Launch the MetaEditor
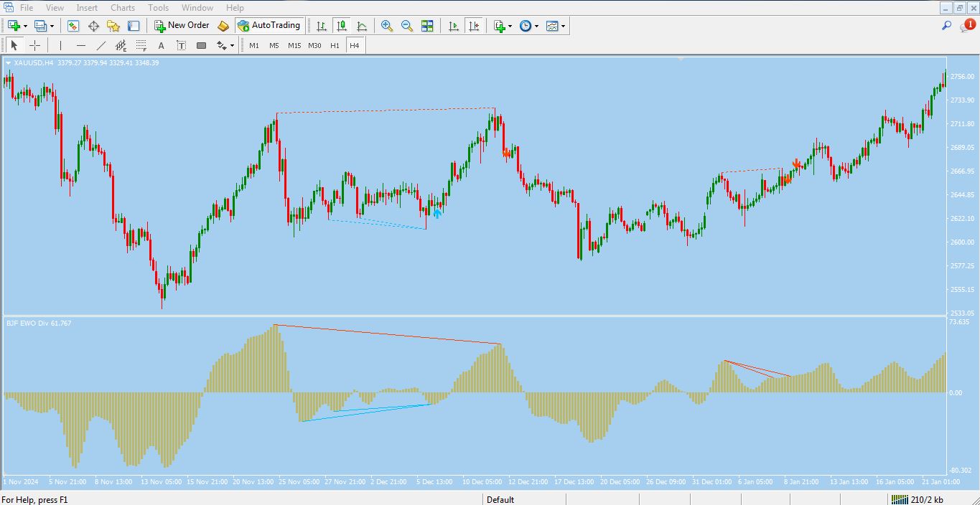This screenshot has height=505, width=980. click(223, 26)
